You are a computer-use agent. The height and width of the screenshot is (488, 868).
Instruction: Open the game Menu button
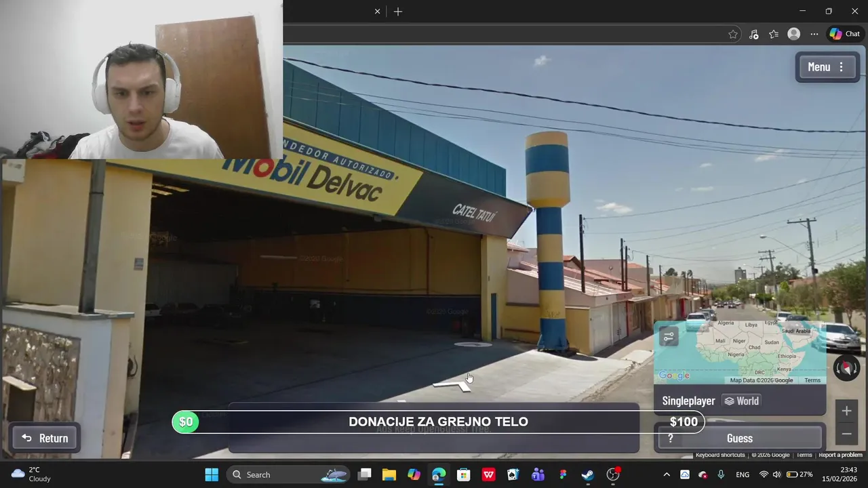tap(827, 66)
